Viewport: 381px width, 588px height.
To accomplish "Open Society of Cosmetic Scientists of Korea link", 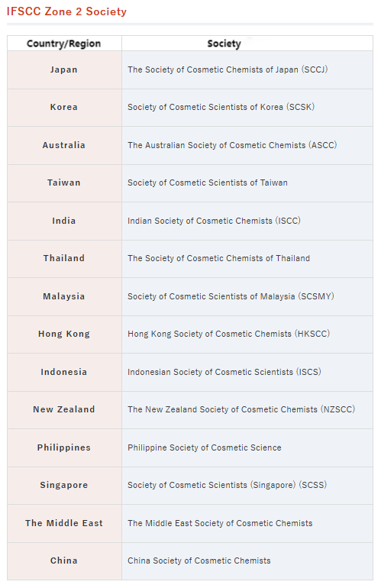I will 221,107.
